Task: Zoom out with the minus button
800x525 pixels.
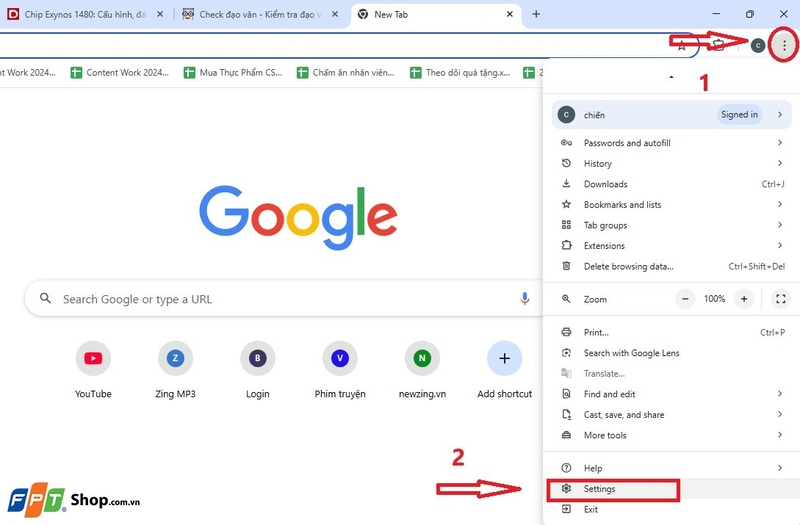Action: point(685,299)
